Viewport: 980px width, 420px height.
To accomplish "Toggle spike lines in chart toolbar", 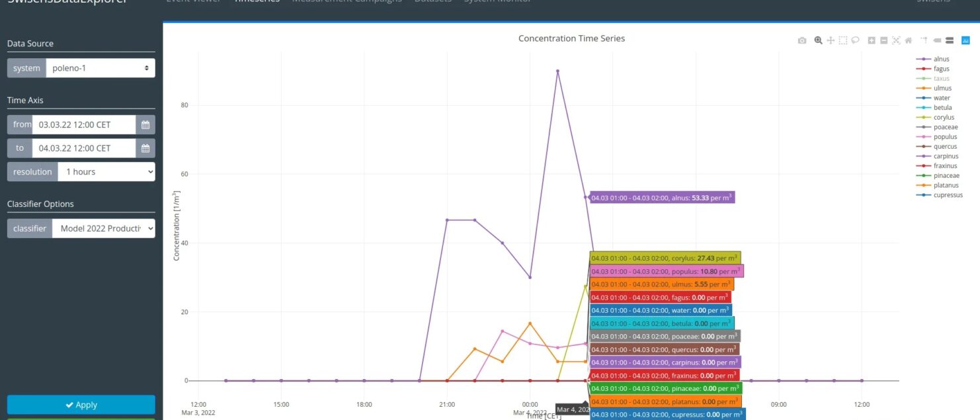I will click(x=924, y=40).
